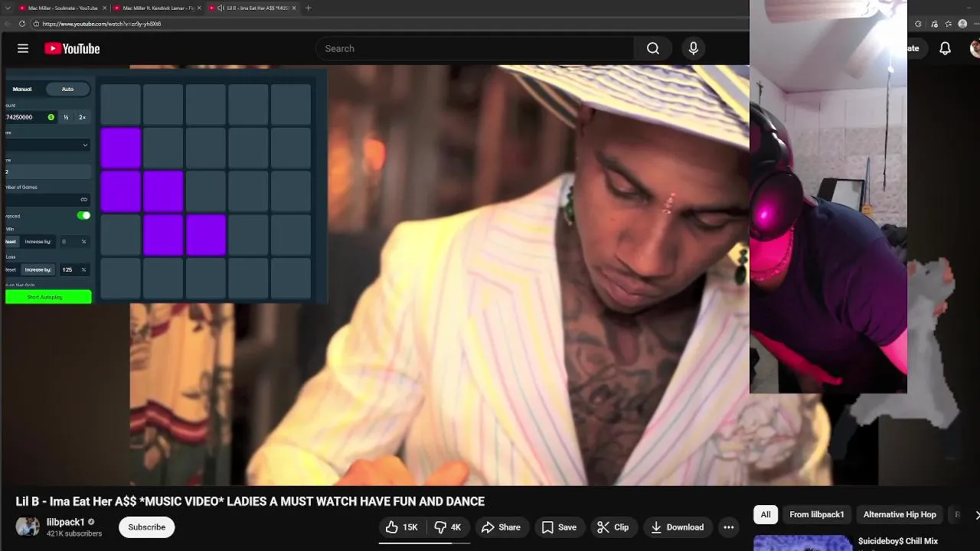Create a Clip of this video

(612, 527)
